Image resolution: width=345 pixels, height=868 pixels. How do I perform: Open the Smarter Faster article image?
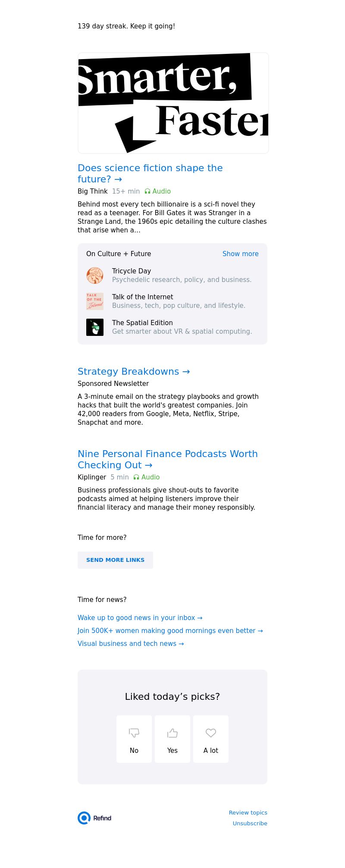click(x=173, y=103)
